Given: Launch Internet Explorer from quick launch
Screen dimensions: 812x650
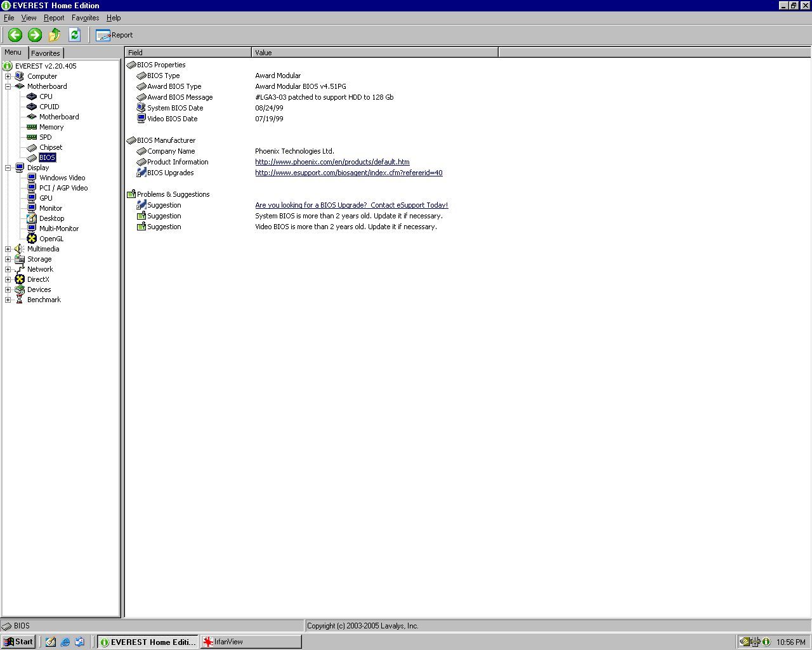Looking at the screenshot, I should [65, 642].
